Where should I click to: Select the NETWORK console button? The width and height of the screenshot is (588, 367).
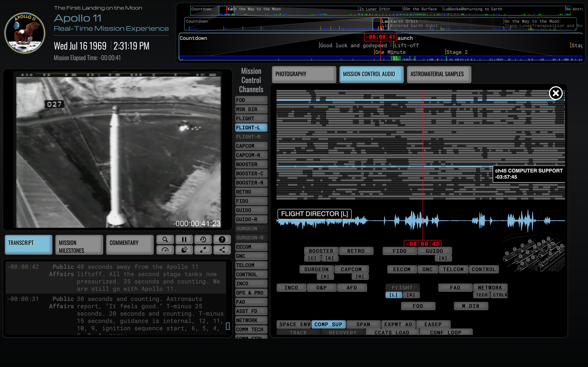click(x=490, y=288)
